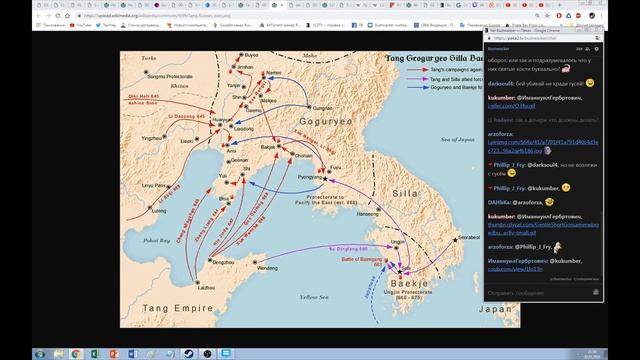Launch Excel from the taskbar
Viewport: 640px width, 360px height.
[x=95, y=354]
